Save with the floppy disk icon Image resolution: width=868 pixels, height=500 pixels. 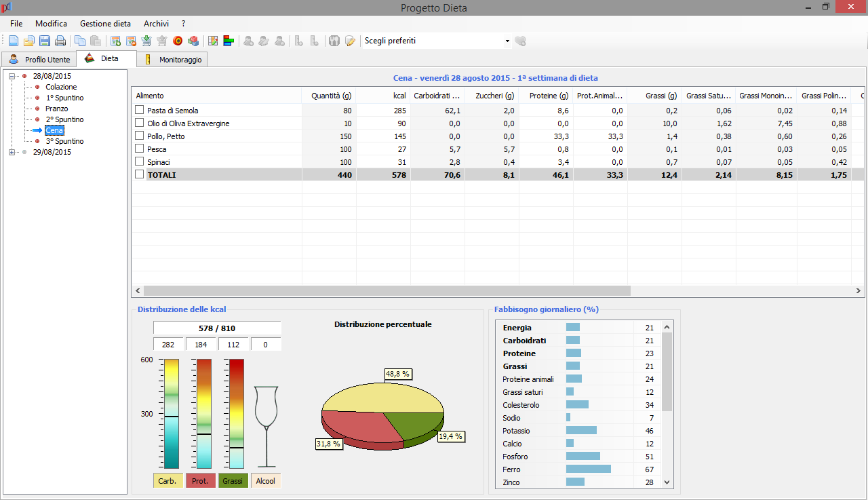(45, 41)
